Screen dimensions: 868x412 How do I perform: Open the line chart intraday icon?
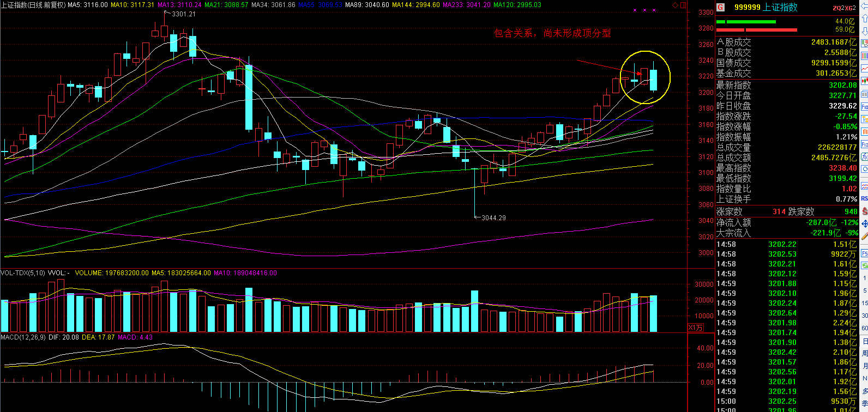(x=864, y=69)
